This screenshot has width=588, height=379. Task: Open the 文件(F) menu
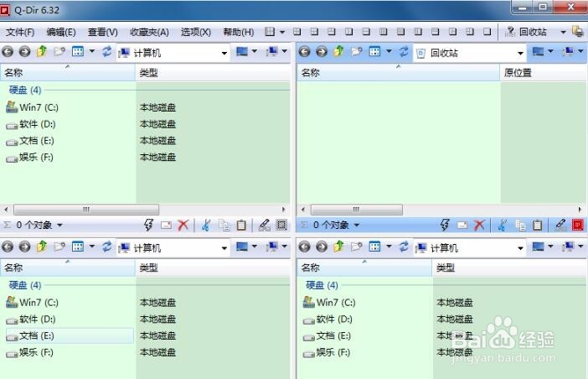20,32
